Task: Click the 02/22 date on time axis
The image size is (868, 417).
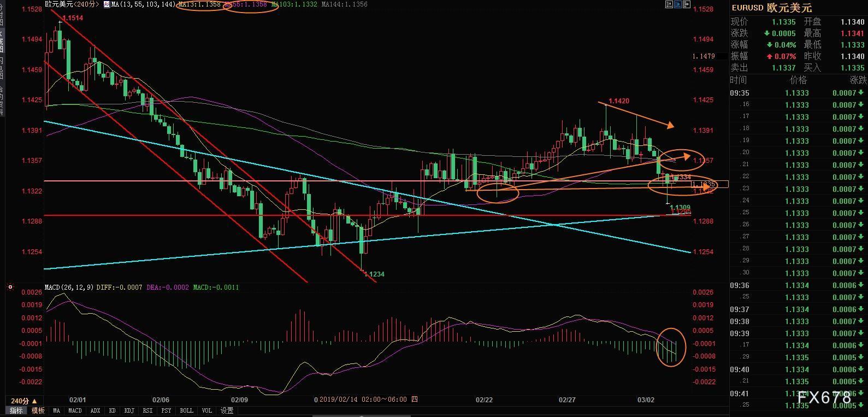Action: tap(484, 400)
